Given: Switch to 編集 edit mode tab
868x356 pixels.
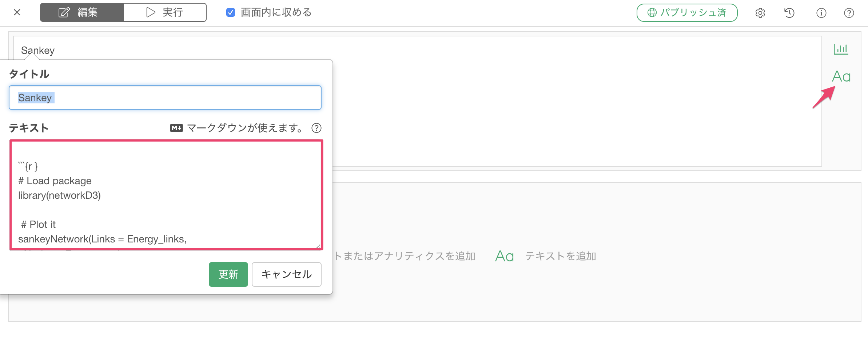Looking at the screenshot, I should pyautogui.click(x=82, y=12).
